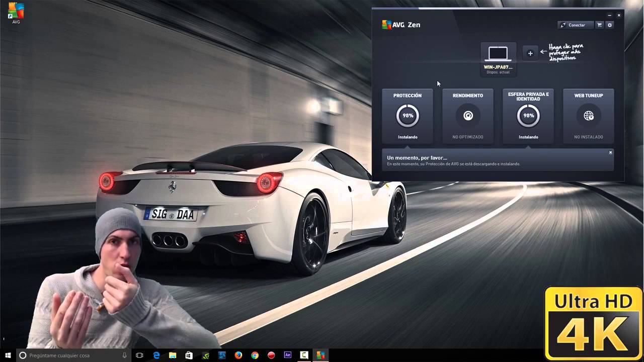Image resolution: width=644 pixels, height=362 pixels.
Task: Open the Esfera Privada e Identidad tile
Action: tap(528, 116)
